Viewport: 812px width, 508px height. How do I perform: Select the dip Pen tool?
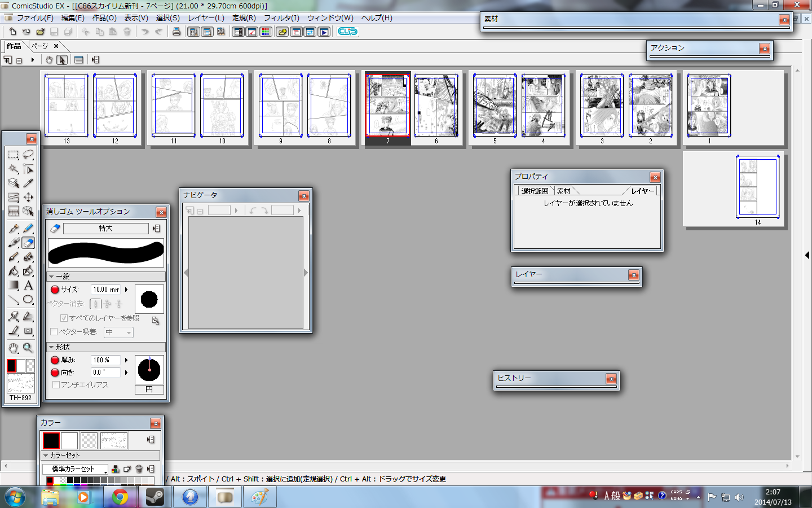pyautogui.click(x=14, y=229)
